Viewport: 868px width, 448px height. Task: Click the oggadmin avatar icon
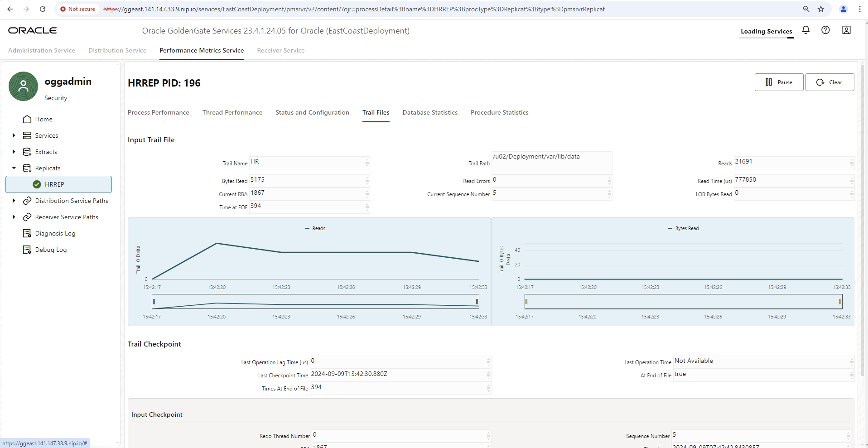[x=23, y=86]
